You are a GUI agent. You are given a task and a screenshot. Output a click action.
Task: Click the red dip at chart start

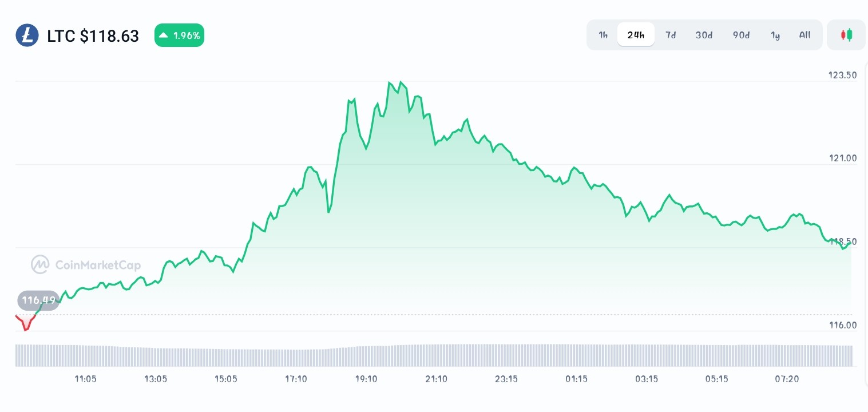click(26, 323)
